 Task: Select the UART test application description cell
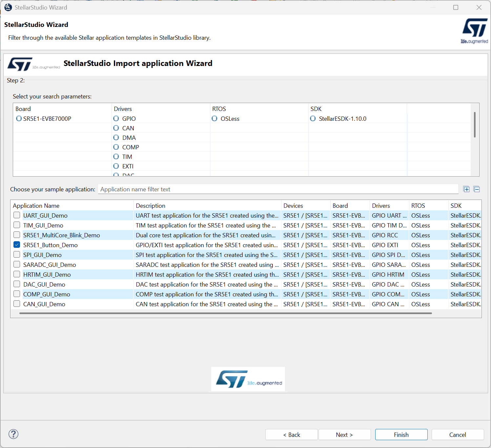click(x=207, y=215)
